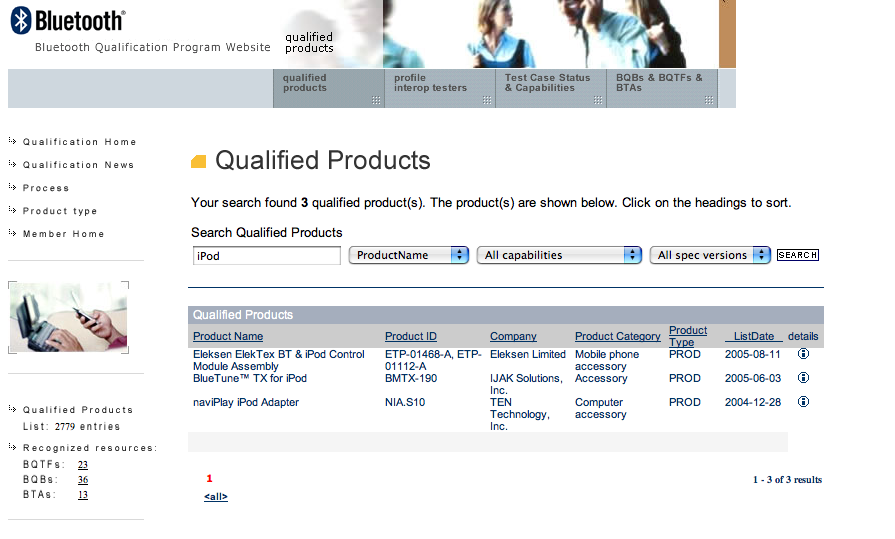Screen dimensions: 895x539
Task: Open details icon for naviPlay iPod Adapter
Action: 803,402
